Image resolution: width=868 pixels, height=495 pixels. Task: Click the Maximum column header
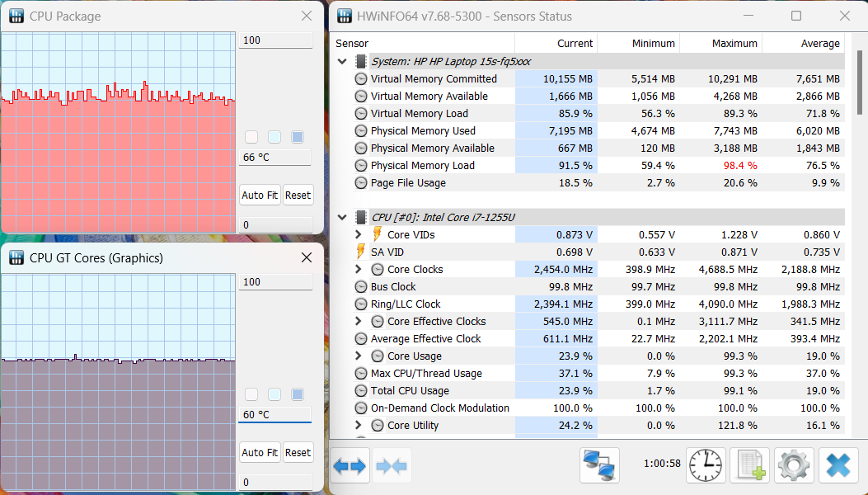[721, 43]
